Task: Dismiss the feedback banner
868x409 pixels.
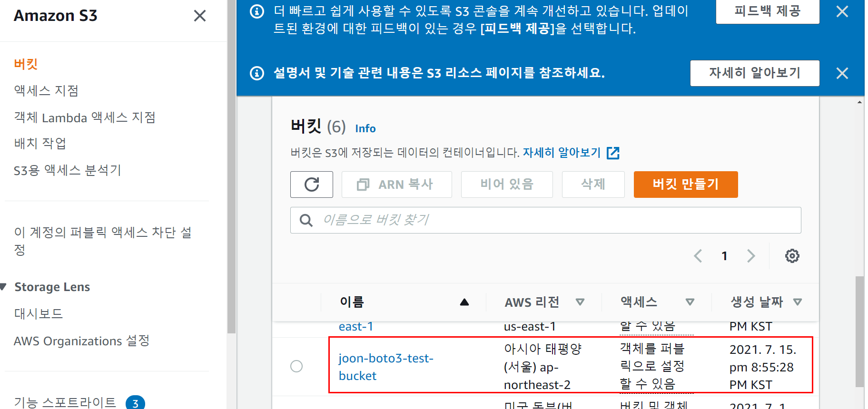Action: (x=842, y=11)
